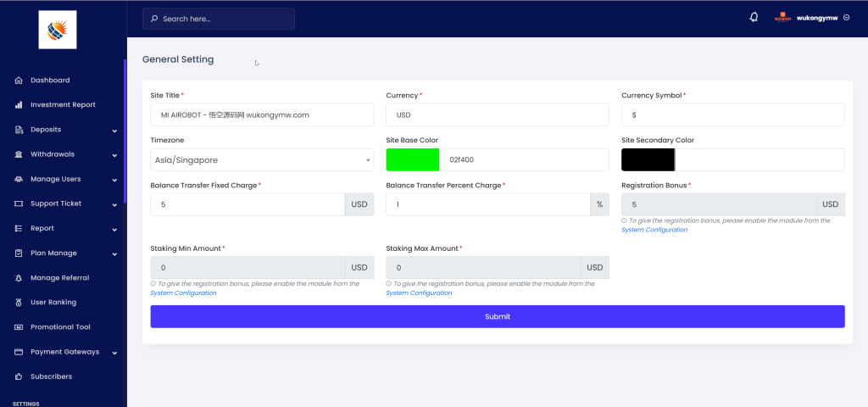Click the sidebar vertical scrollbar

125,131
